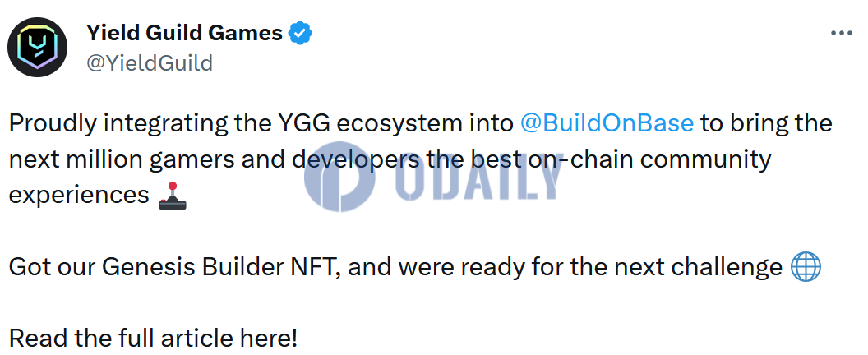This screenshot has width=868, height=355.
Task: Click the joystick emoji after 'experiences'
Action: click(172, 196)
